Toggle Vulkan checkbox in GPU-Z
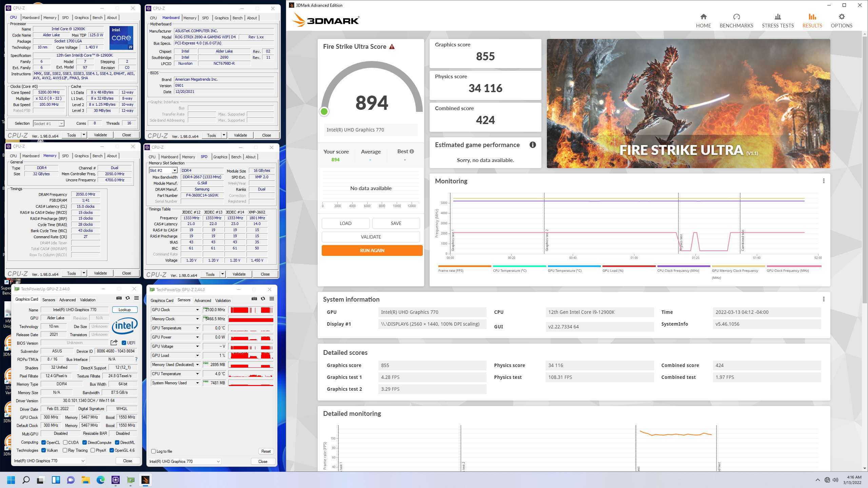Image resolution: width=868 pixels, height=488 pixels. click(x=43, y=450)
